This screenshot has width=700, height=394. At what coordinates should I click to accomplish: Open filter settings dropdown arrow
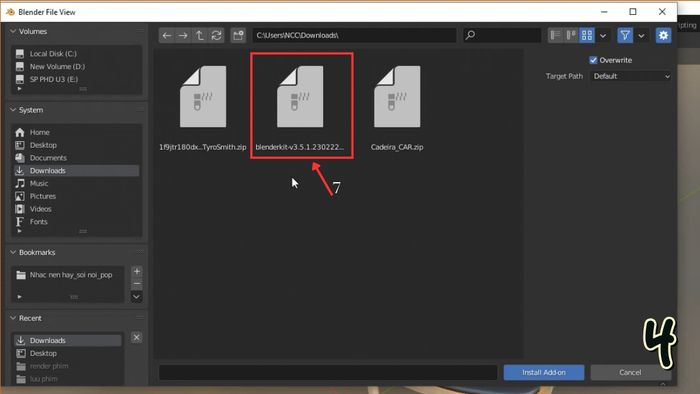pos(642,36)
